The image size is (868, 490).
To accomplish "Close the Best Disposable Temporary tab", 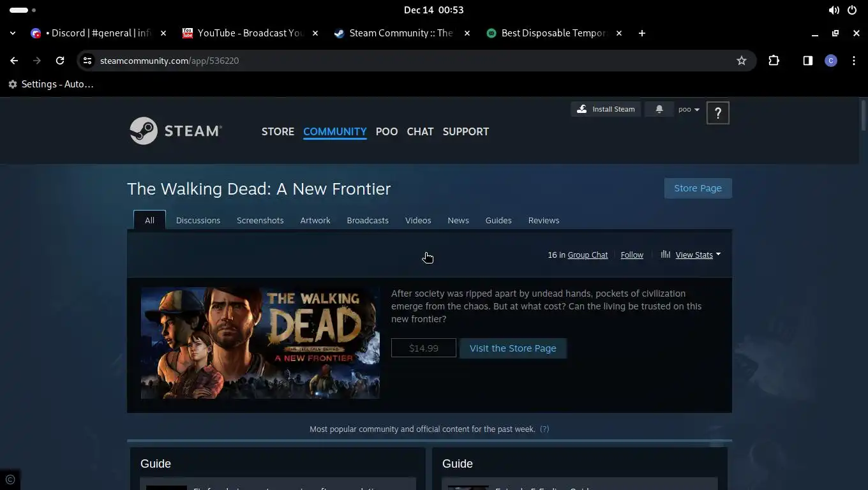I will 618,33.
